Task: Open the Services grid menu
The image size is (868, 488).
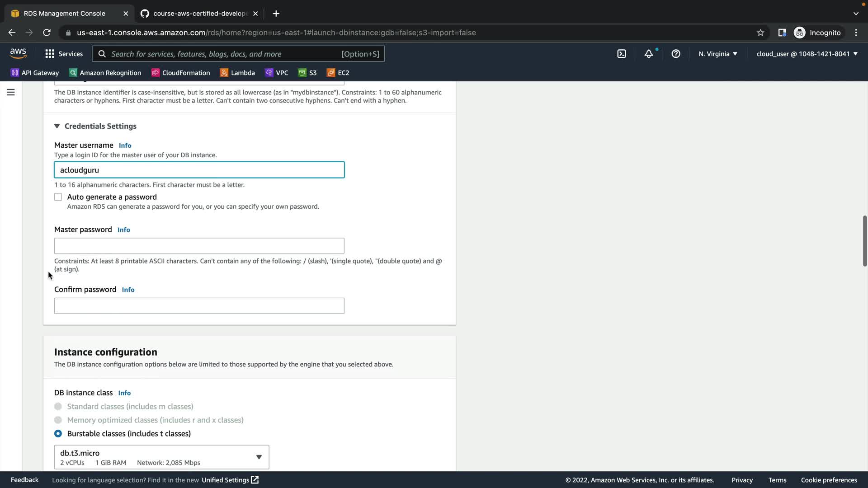Action: pyautogui.click(x=64, y=54)
